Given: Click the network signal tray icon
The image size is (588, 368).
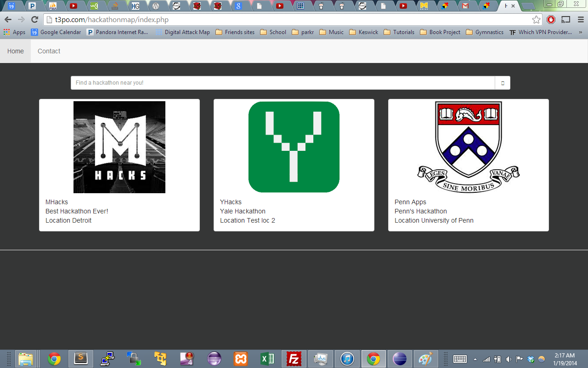Looking at the screenshot, I should click(x=486, y=359).
